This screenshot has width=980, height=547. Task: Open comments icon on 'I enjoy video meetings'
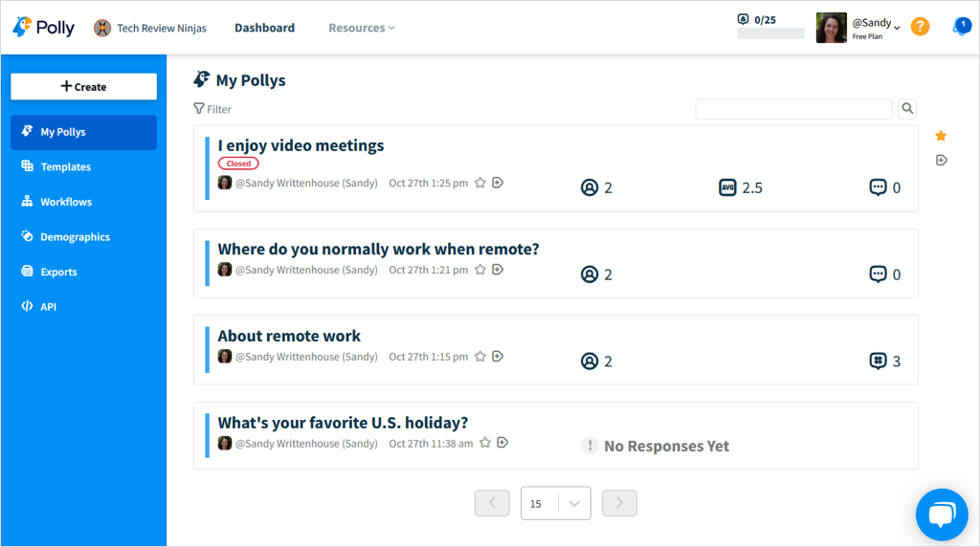878,187
